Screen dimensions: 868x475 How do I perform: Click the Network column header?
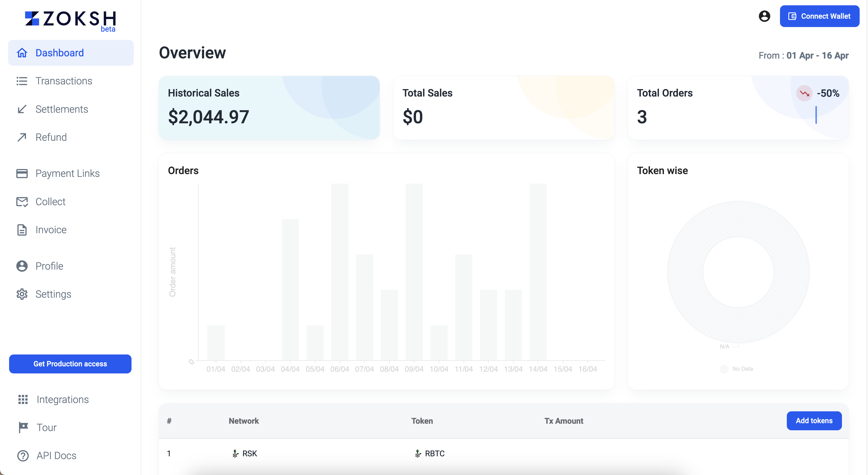coord(244,421)
